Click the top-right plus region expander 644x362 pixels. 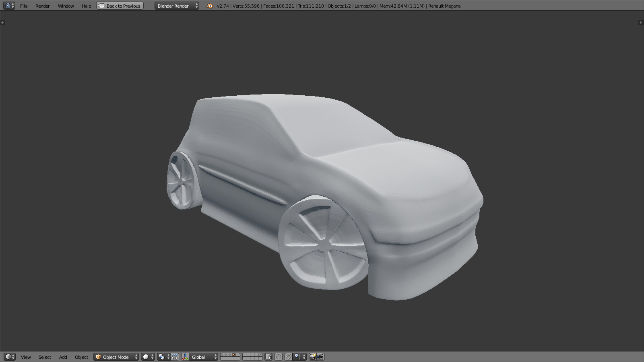click(x=641, y=23)
